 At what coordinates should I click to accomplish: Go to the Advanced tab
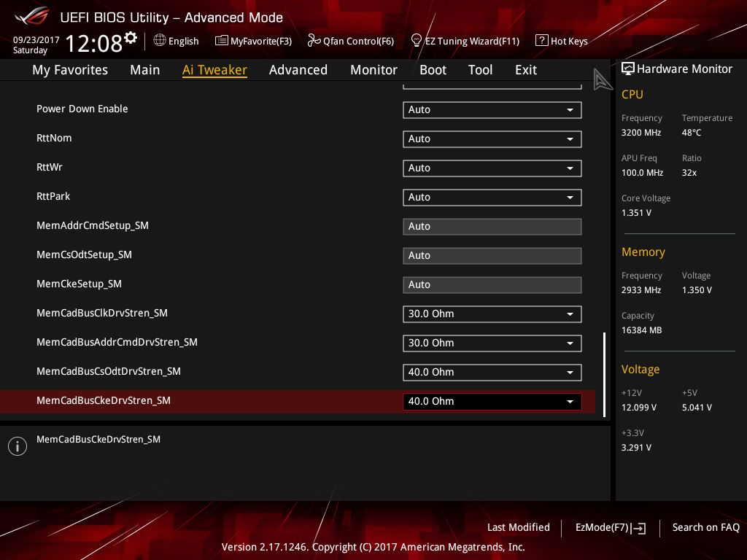[298, 70]
